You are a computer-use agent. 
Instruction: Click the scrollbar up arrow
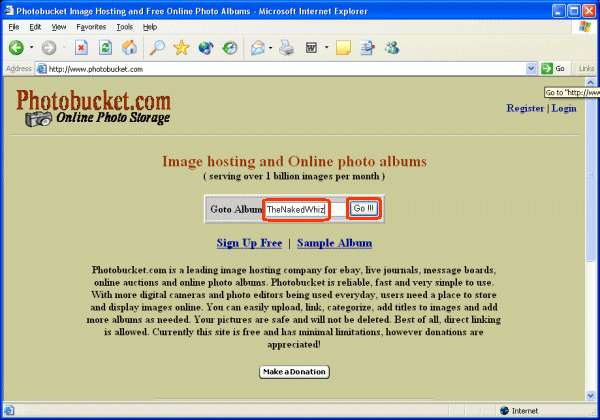[590, 82]
